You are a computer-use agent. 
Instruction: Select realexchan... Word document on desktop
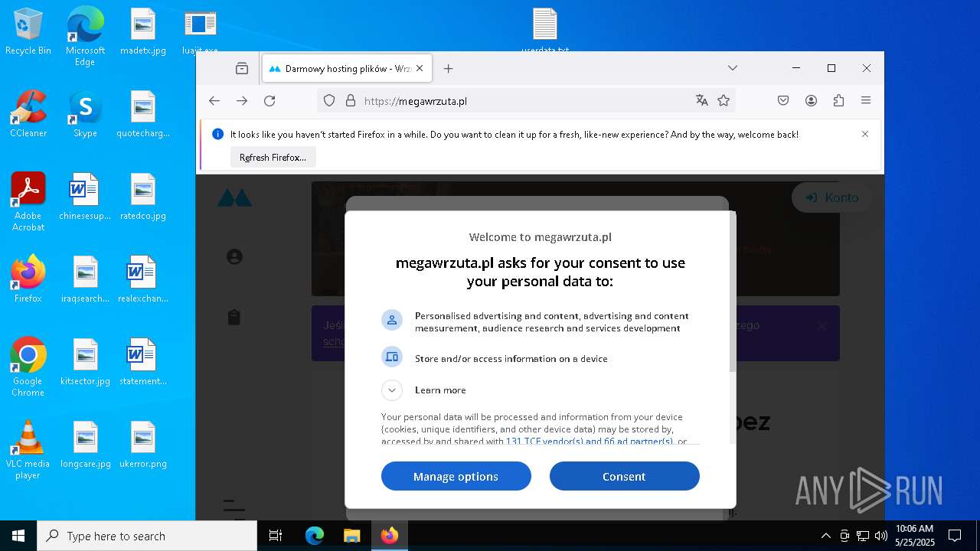[x=143, y=279]
